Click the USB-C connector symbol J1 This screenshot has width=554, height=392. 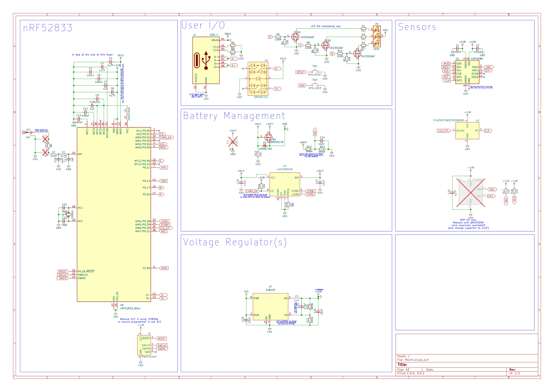pos(206,60)
